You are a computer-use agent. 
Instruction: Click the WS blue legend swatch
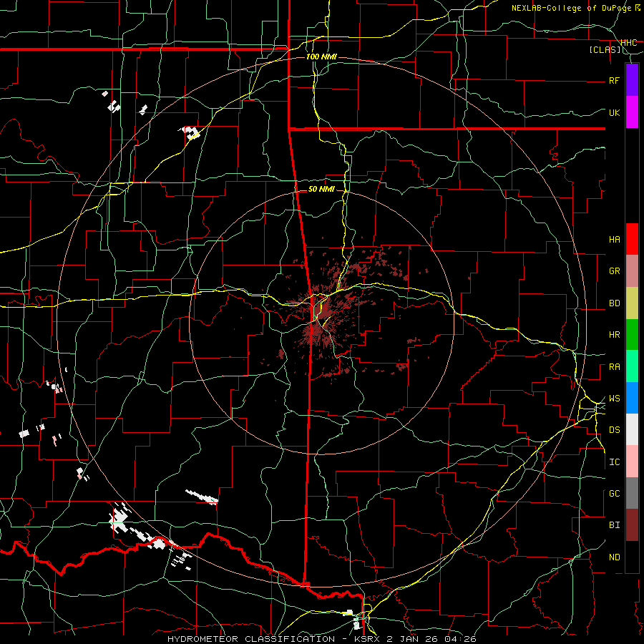pos(632,398)
